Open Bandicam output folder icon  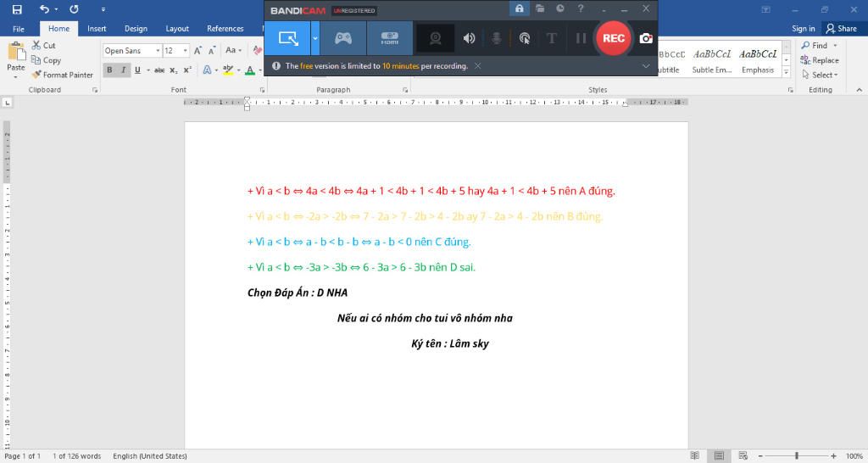pyautogui.click(x=540, y=8)
